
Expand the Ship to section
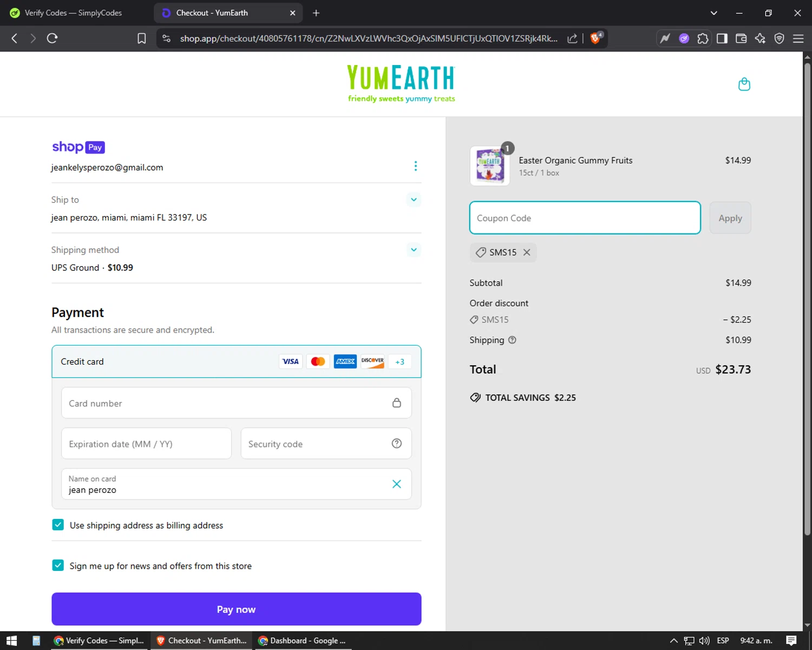(414, 199)
